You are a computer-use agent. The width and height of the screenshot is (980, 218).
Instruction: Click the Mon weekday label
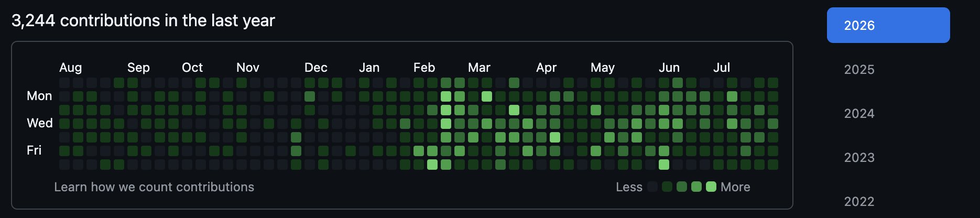coord(39,96)
